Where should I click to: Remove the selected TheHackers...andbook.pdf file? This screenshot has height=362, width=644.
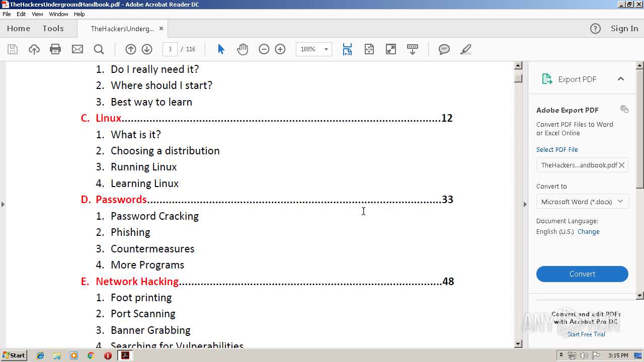[x=622, y=165]
